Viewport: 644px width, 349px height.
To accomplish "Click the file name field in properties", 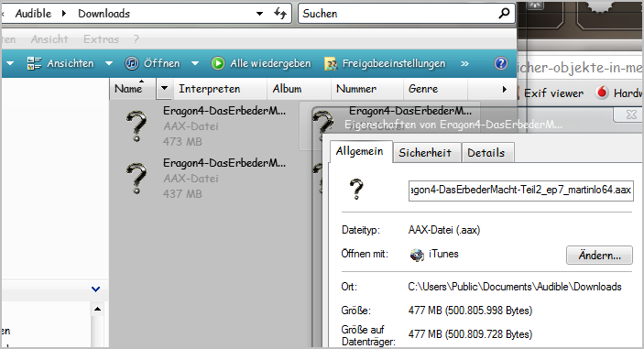I will [520, 191].
